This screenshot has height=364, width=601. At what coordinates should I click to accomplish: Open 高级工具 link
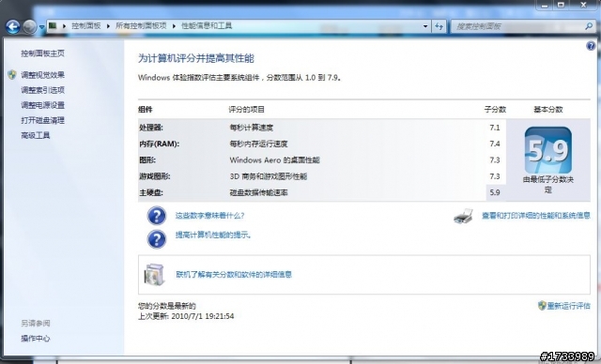pyautogui.click(x=36, y=135)
